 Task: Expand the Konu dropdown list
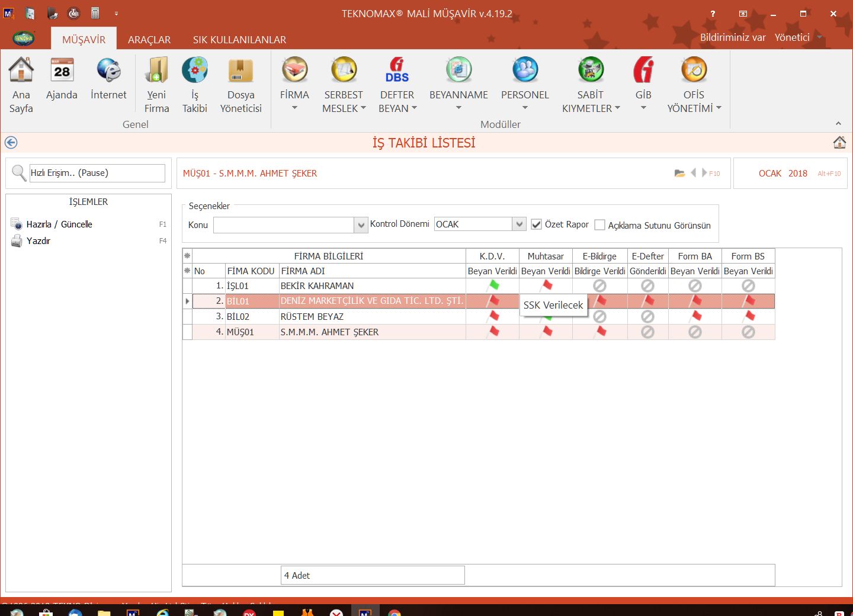tap(361, 225)
